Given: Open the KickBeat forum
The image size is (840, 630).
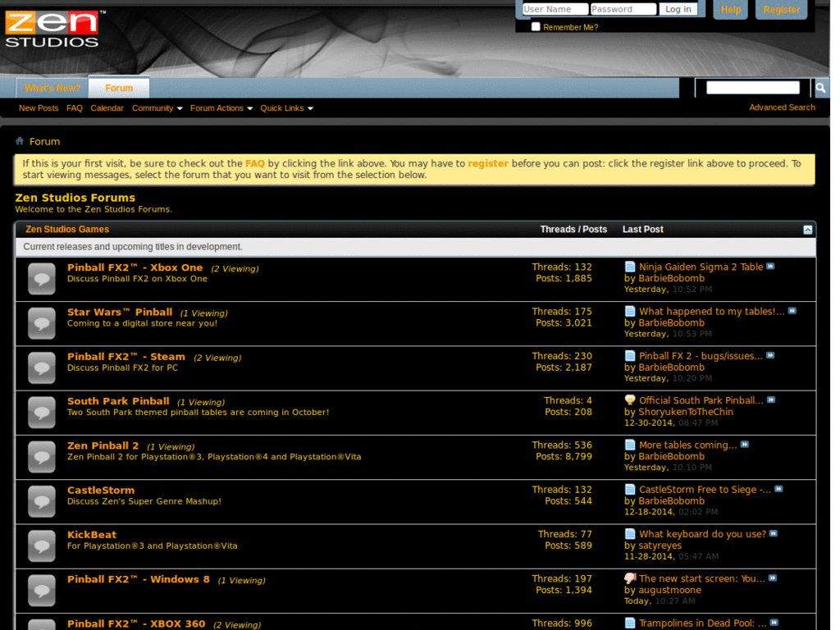Looking at the screenshot, I should click(92, 534).
